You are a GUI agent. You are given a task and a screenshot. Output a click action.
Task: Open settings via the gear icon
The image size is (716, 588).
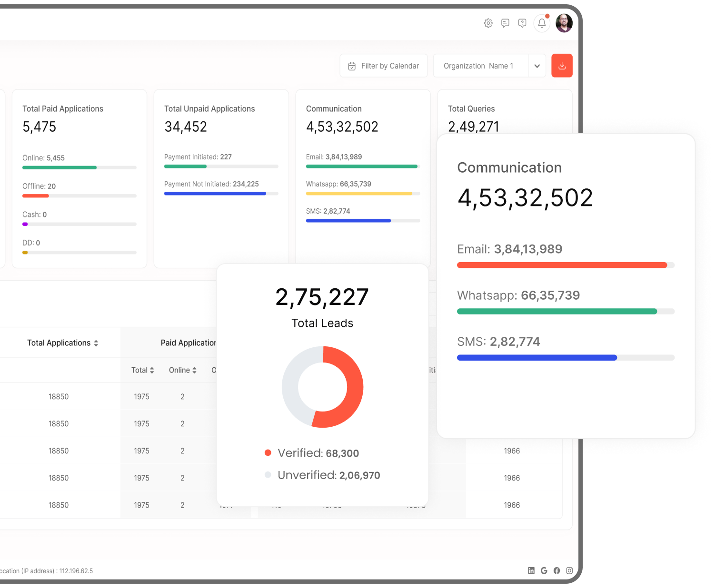click(x=488, y=23)
